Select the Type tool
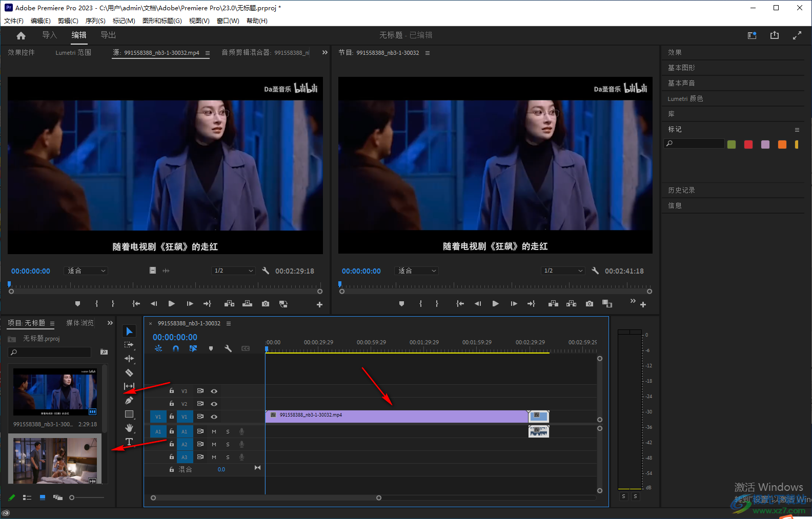This screenshot has height=519, width=812. pyautogui.click(x=129, y=442)
